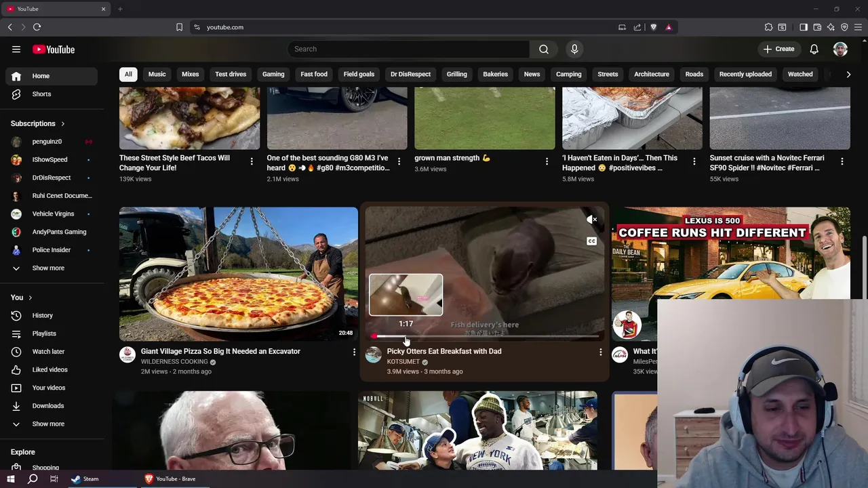
Task: Bookmark this page using the bookmark icon
Action: pos(179,27)
